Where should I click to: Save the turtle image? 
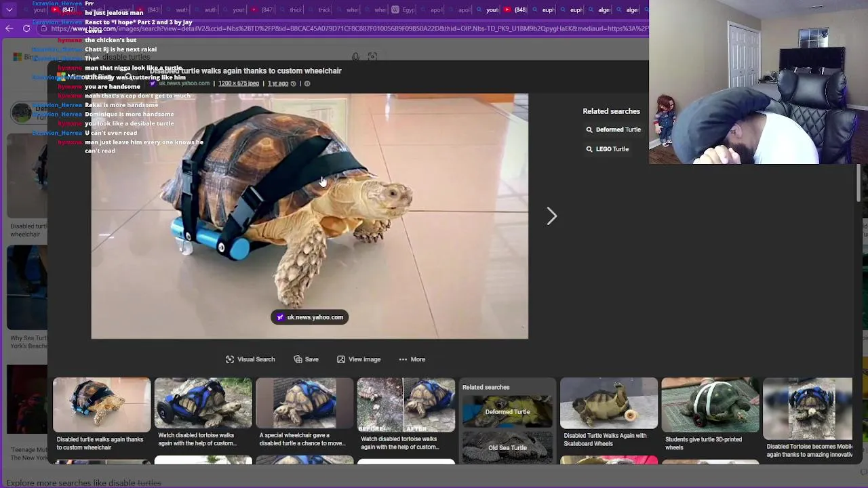[x=306, y=359]
